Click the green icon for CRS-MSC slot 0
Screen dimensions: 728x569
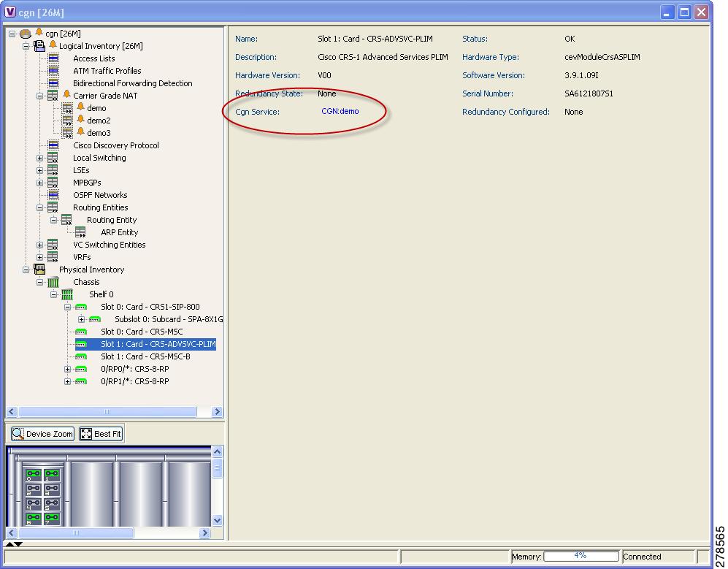(x=81, y=332)
